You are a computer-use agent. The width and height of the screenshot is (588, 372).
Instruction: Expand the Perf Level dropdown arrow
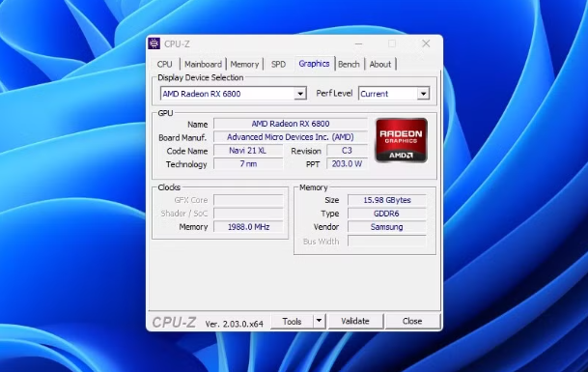(x=423, y=94)
